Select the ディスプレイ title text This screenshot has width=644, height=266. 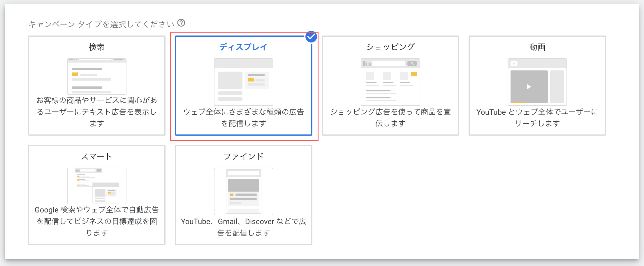point(243,47)
